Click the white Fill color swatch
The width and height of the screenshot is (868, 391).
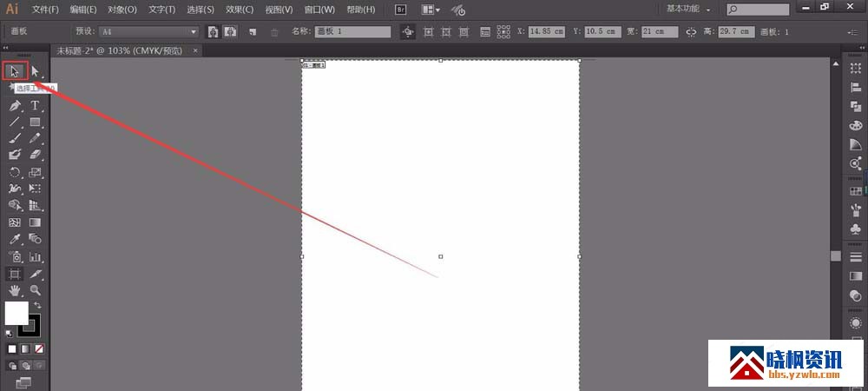pos(16,313)
